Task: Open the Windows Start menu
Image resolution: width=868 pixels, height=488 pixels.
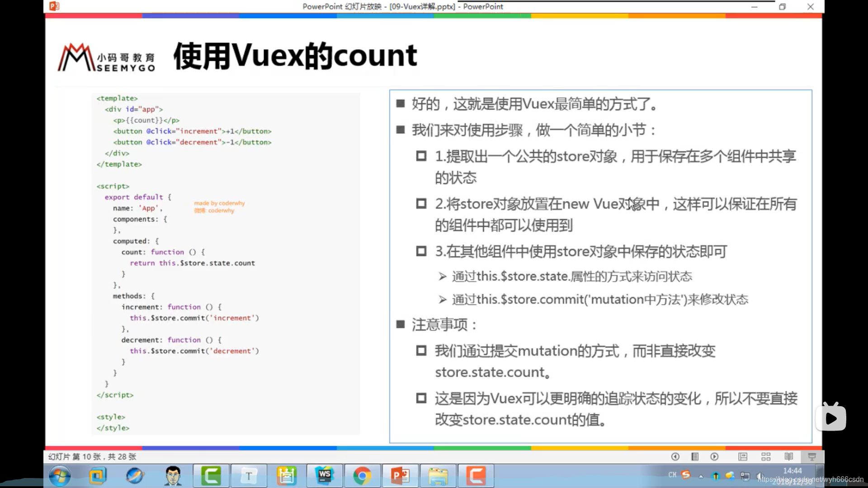Action: pos(60,476)
